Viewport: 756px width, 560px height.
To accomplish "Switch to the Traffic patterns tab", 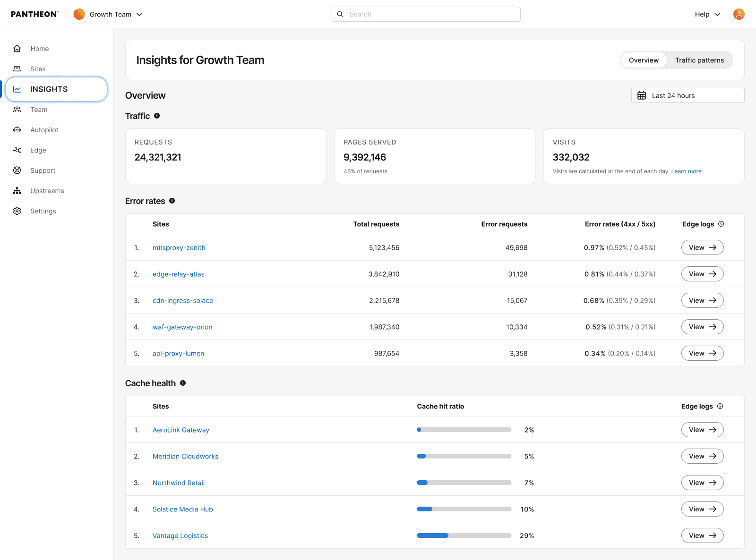I will [699, 60].
